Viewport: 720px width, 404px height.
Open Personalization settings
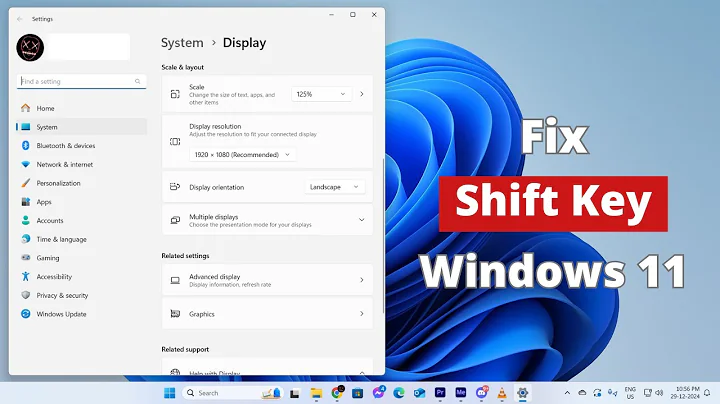pyautogui.click(x=81, y=183)
